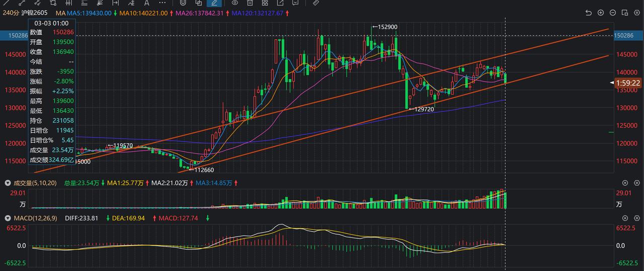Screen dimensions: 644x271
Task: Click the 成交额 324.69亿 row
Action: pos(51,160)
